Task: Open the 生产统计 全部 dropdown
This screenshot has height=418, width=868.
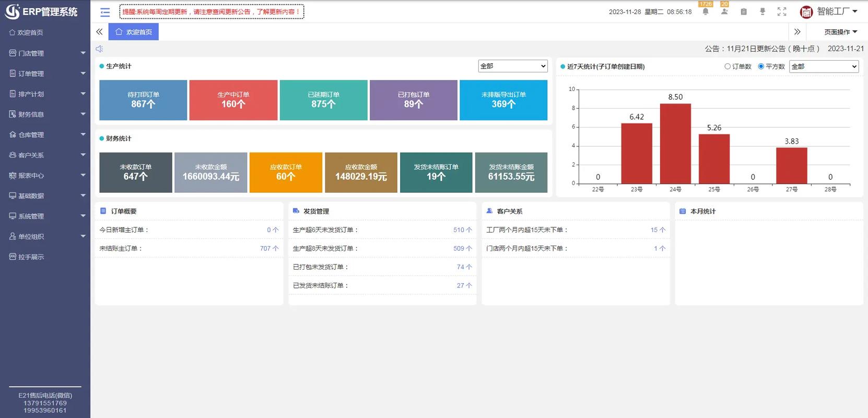Action: pos(512,66)
